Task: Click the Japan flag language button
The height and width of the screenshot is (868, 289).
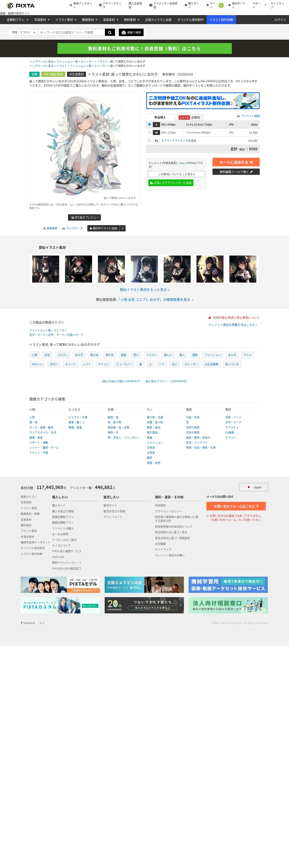Action: 254,487
